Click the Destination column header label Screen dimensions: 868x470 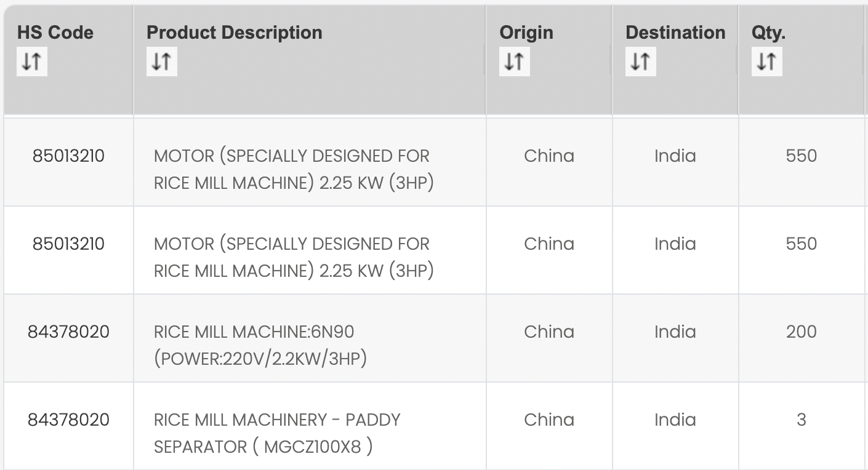click(675, 33)
